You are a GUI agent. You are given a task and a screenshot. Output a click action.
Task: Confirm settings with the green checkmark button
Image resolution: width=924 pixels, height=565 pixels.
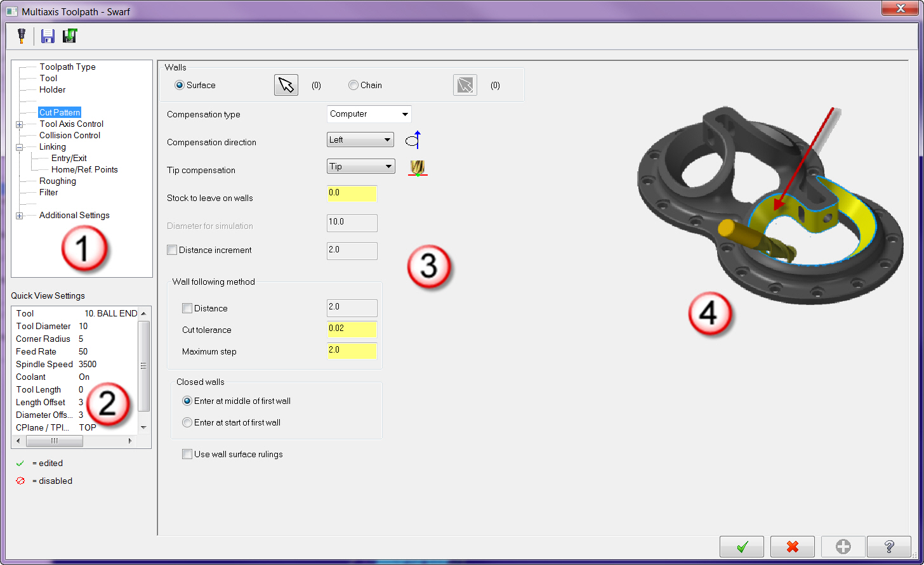coord(741,547)
